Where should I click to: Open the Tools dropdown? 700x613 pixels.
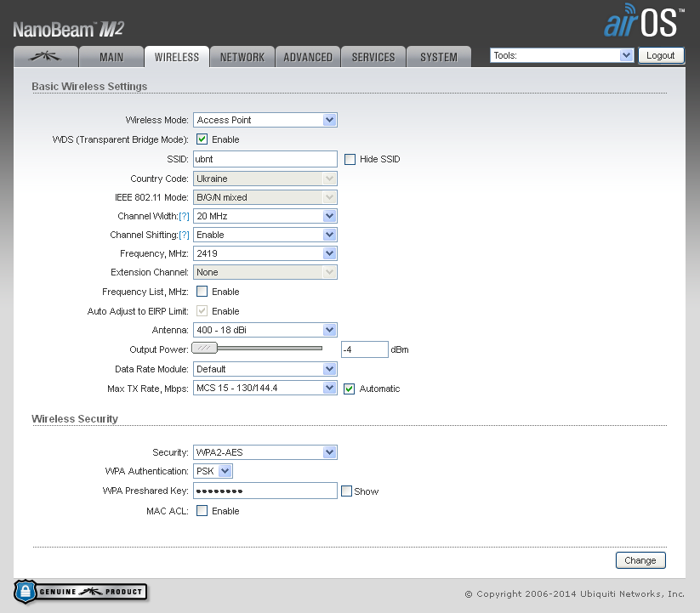tap(561, 55)
